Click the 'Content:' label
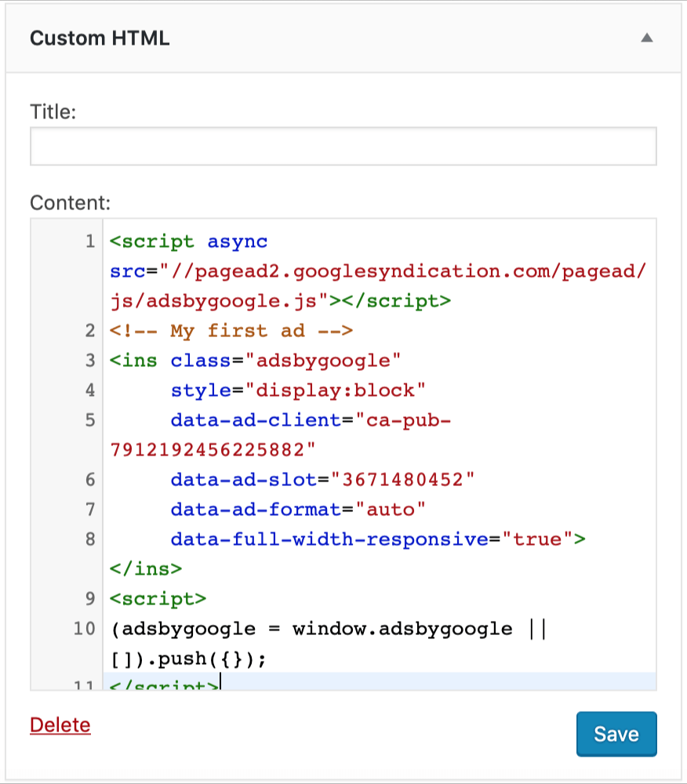This screenshot has height=784, width=687. (70, 203)
